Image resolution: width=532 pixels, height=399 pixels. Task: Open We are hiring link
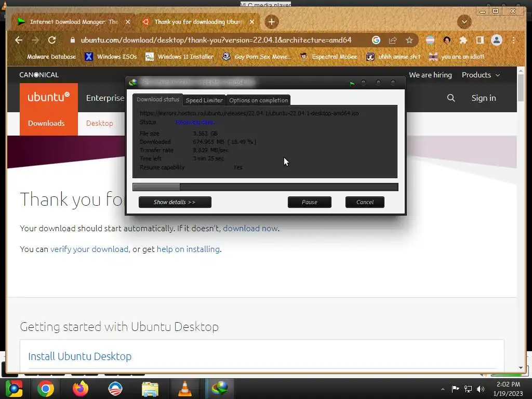coord(430,75)
